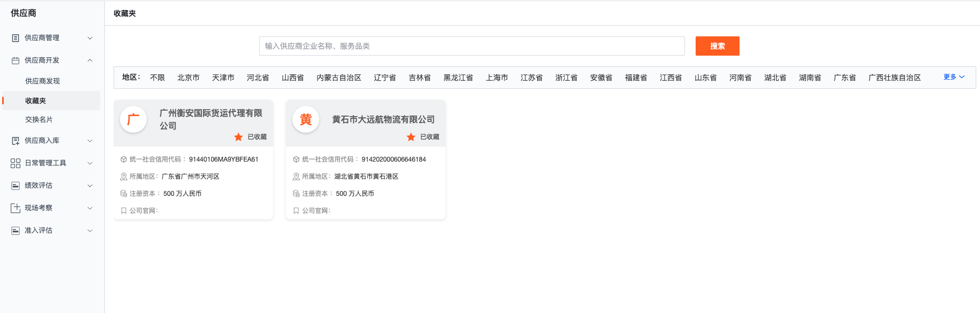Screen dimensions: 980x313
Task: Click the 准入评估 icon in sidebar
Action: (x=16, y=231)
